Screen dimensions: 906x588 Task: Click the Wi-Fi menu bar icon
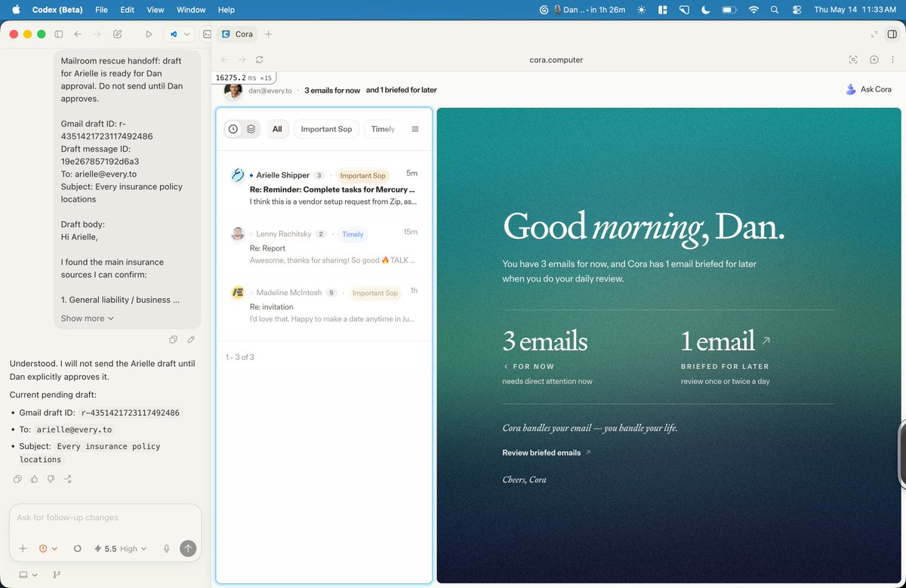click(753, 10)
